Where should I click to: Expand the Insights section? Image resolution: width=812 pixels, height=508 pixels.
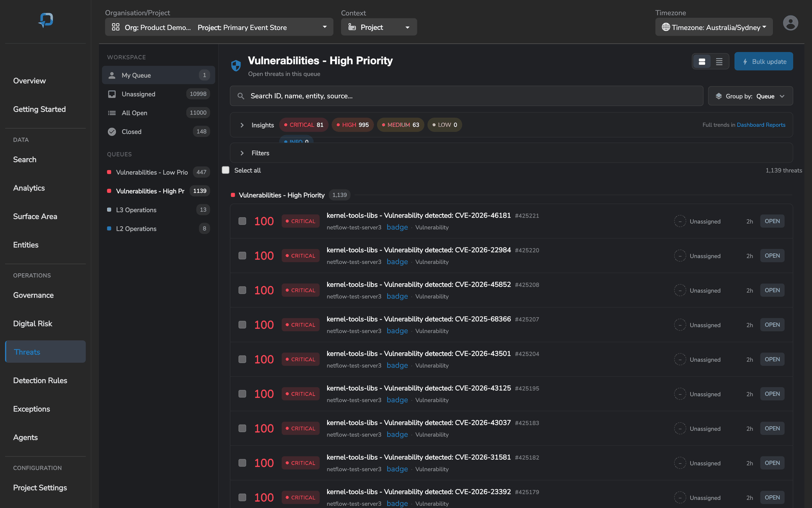(x=242, y=125)
